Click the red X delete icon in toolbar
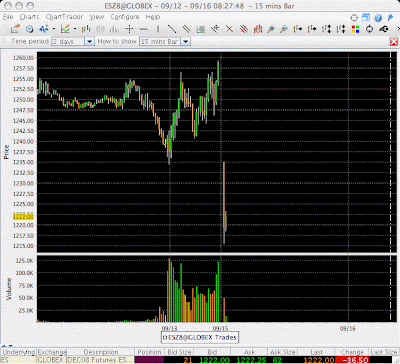This screenshot has height=364, width=400. [229, 29]
